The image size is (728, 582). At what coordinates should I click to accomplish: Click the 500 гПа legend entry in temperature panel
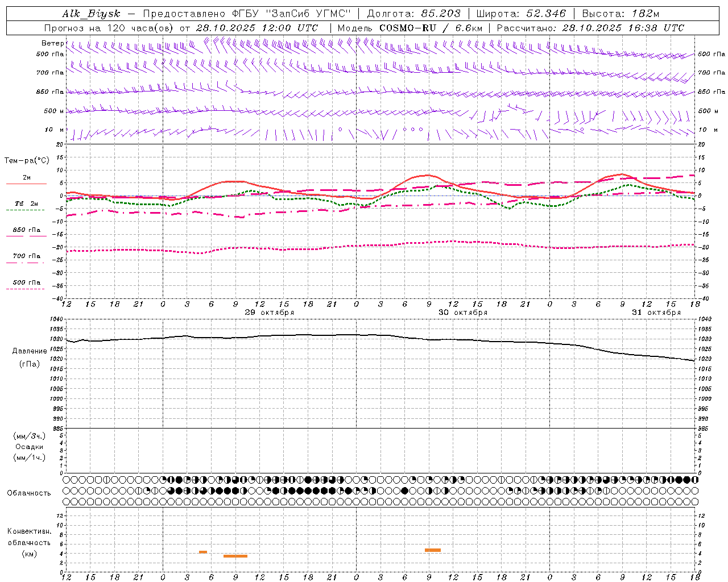(x=26, y=282)
